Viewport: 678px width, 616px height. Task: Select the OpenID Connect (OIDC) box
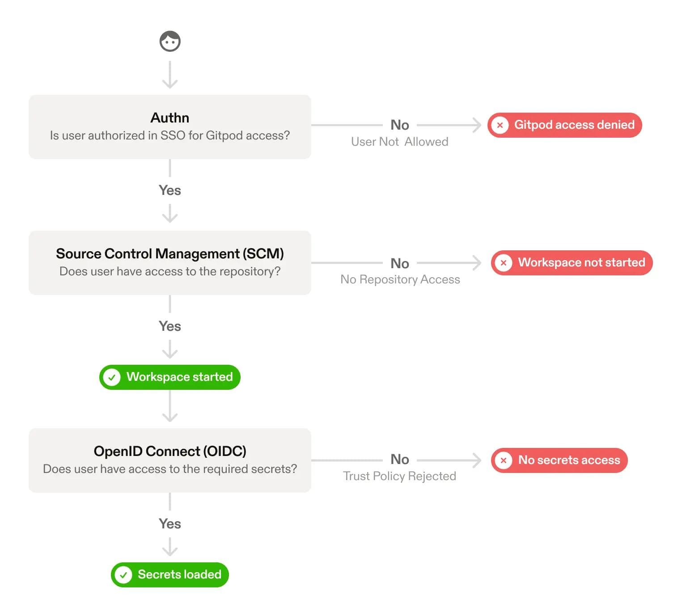pyautogui.click(x=170, y=460)
